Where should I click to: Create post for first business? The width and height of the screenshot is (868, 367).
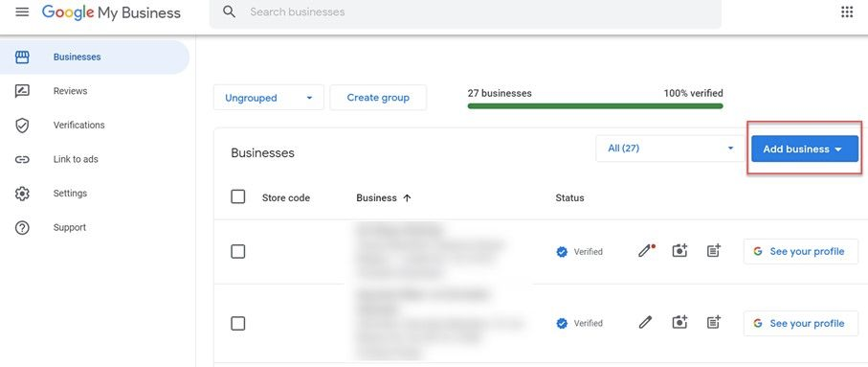[x=714, y=251]
